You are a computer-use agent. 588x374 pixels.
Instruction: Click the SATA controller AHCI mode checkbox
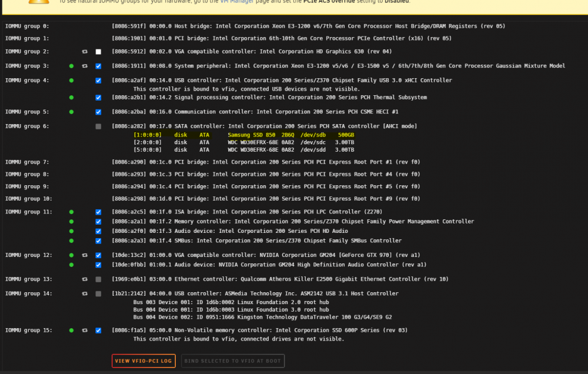click(x=98, y=126)
